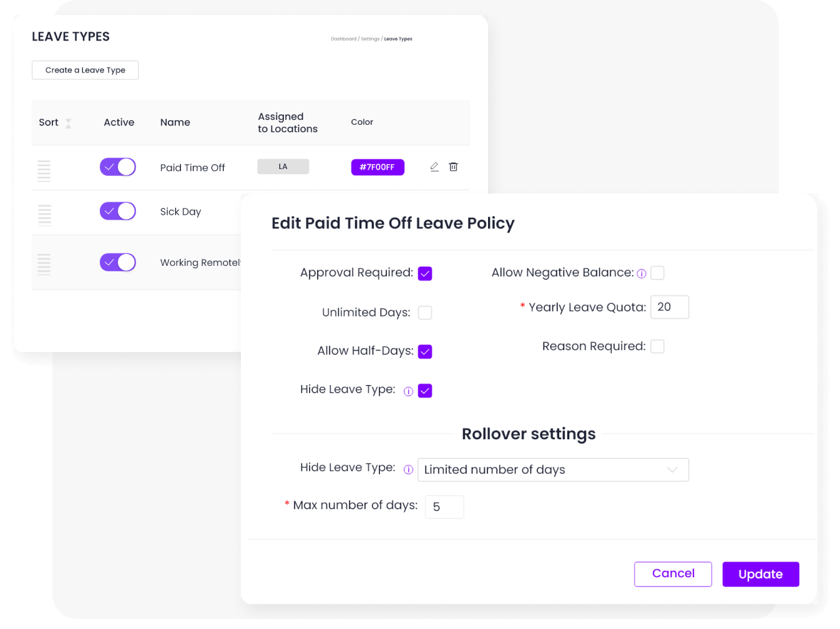This screenshot has width=840, height=629.
Task: Uncheck the Allow Half-Days checkbox
Action: 425,351
